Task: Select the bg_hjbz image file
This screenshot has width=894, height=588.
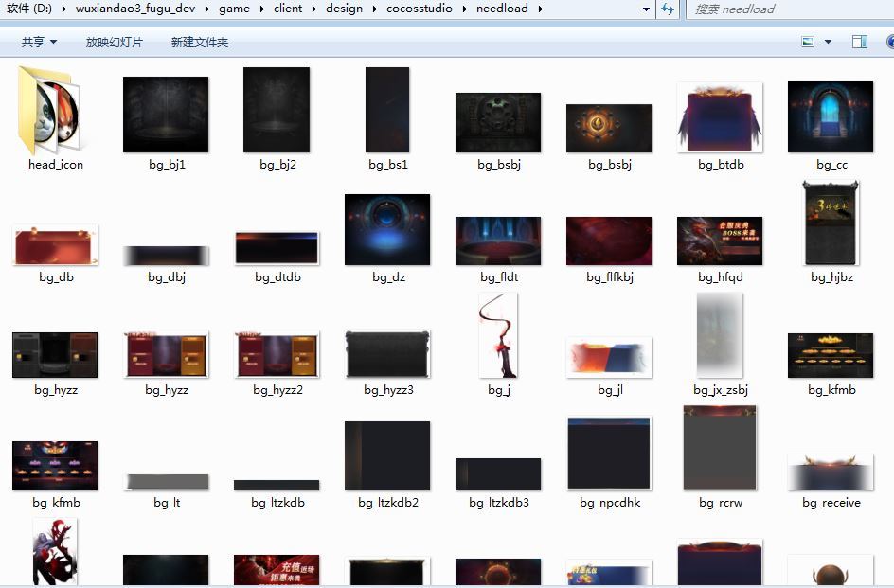Action: point(831,225)
